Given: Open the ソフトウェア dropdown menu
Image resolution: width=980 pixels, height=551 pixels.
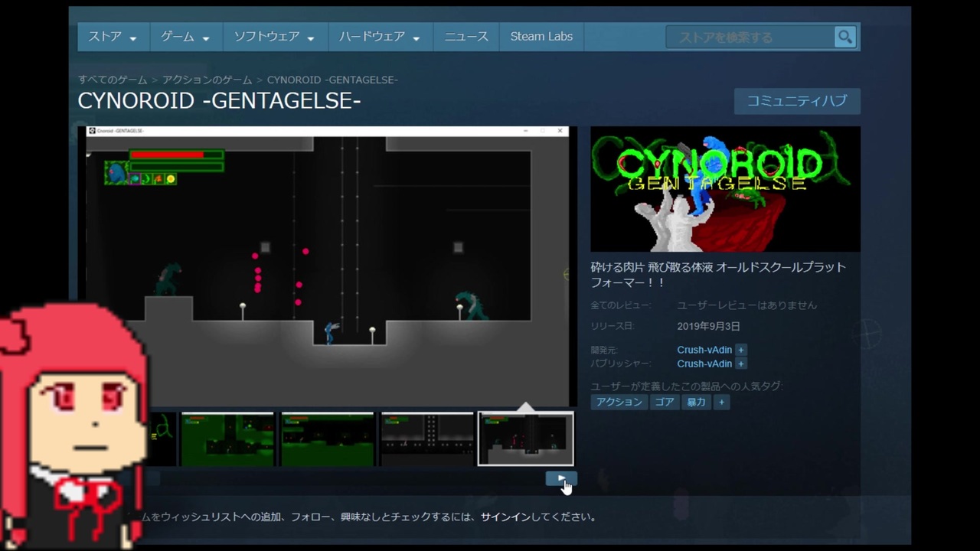Looking at the screenshot, I should pyautogui.click(x=275, y=37).
